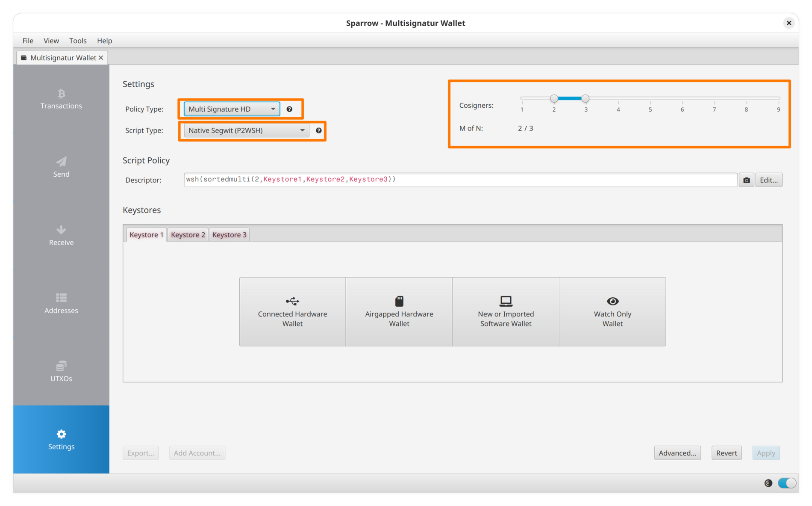Scan descriptor with the camera icon
Viewport: 812px width, 506px height.
click(x=746, y=180)
